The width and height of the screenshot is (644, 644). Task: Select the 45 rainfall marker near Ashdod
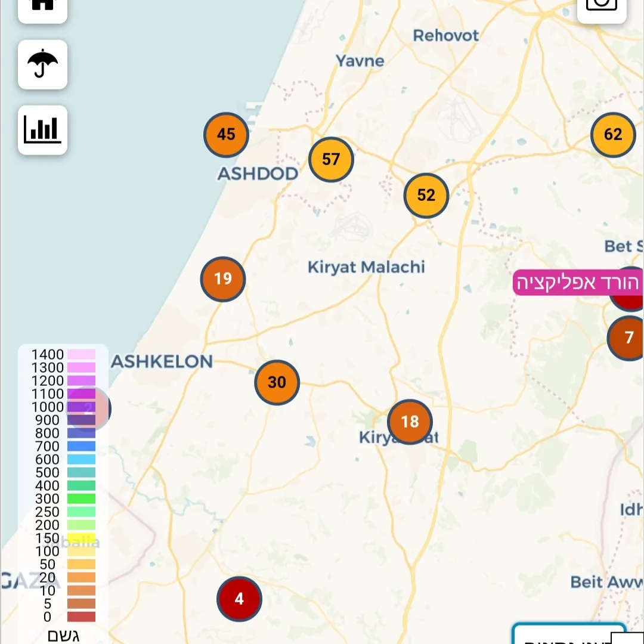point(226,135)
